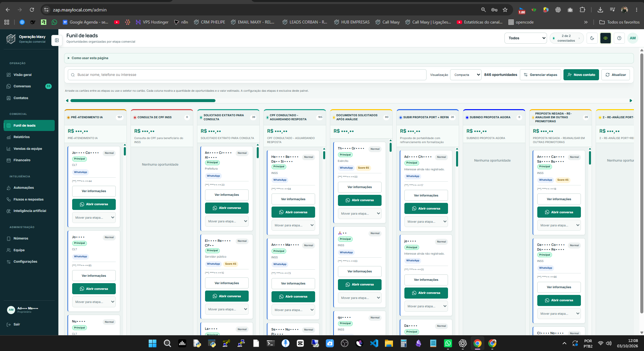The height and width of the screenshot is (351, 644).
Task: Open Visão geral in sidebar
Action: [29, 75]
